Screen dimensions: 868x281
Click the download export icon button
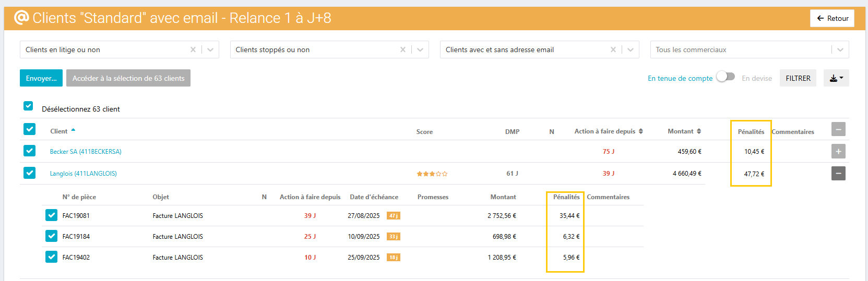[x=836, y=78]
